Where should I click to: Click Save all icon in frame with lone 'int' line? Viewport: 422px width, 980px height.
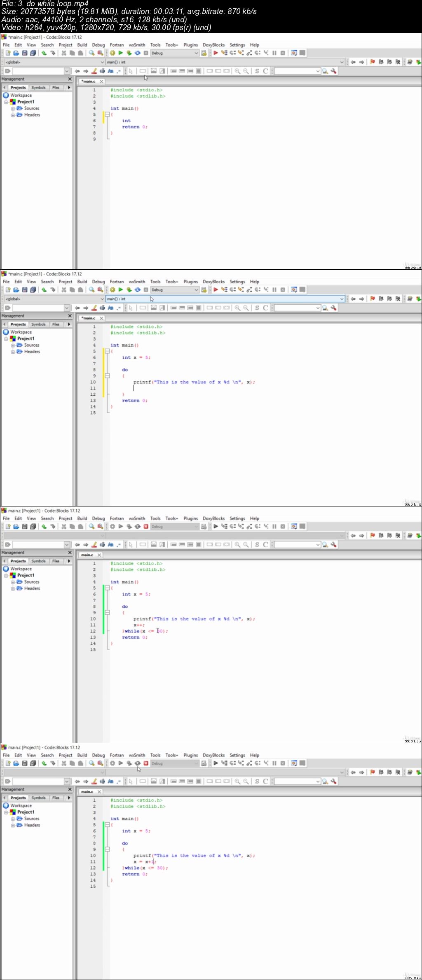pyautogui.click(x=33, y=53)
